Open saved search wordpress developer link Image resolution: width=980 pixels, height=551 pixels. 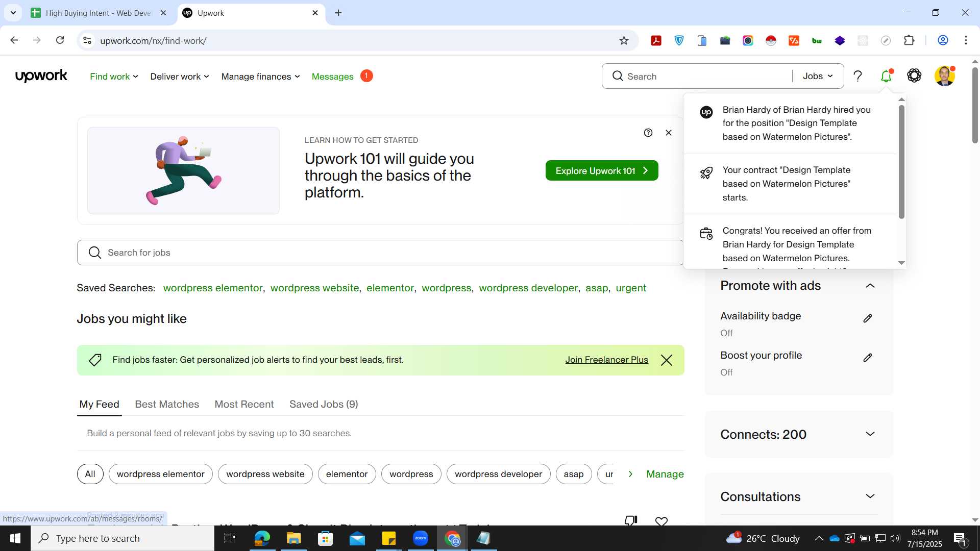coord(528,288)
